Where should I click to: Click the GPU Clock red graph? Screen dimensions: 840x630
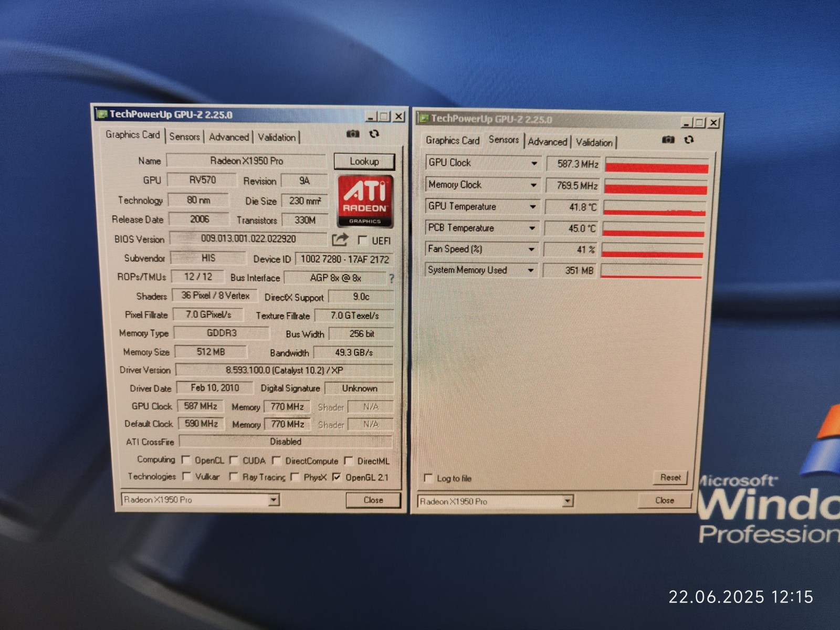(x=657, y=165)
